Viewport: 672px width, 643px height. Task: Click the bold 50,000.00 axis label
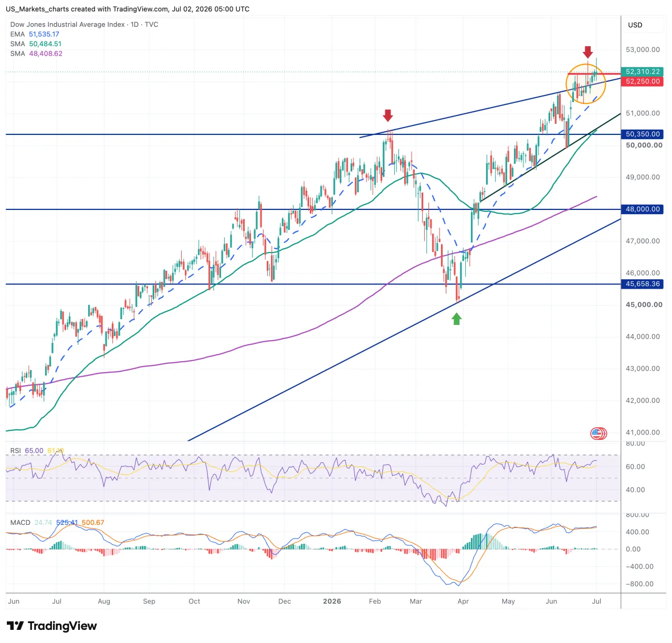644,145
